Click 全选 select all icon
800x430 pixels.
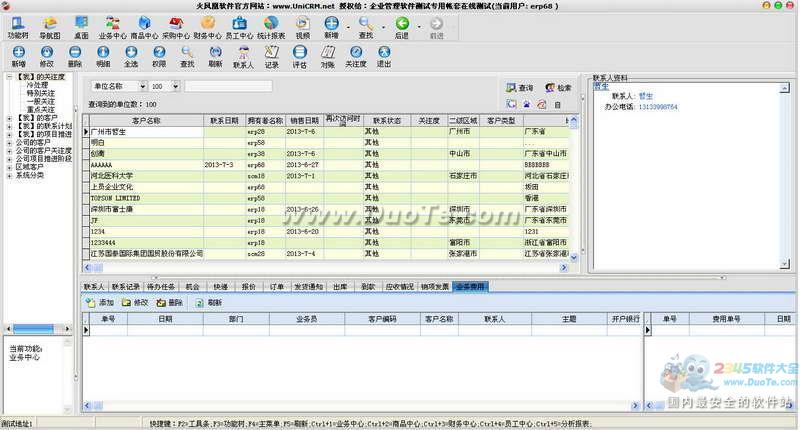(131, 57)
